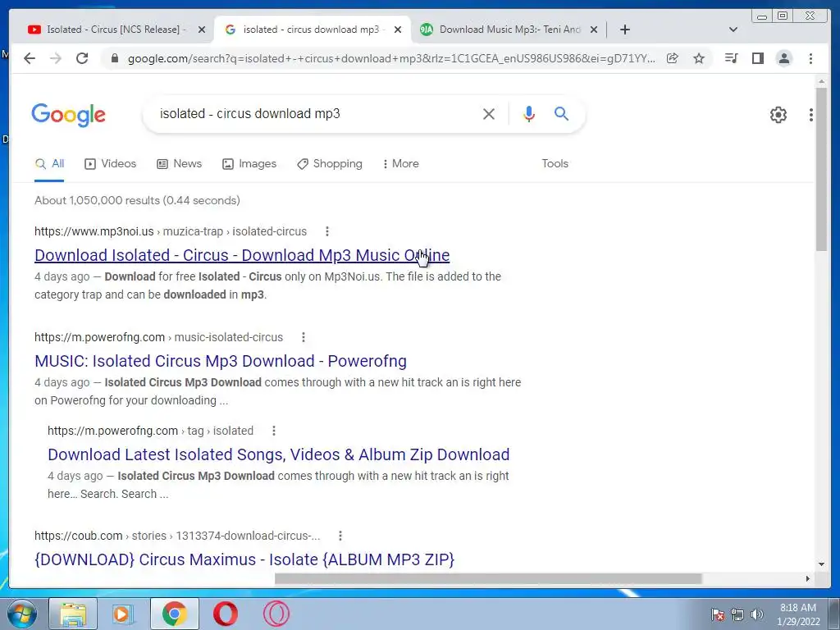Expand the More search filters

click(400, 163)
